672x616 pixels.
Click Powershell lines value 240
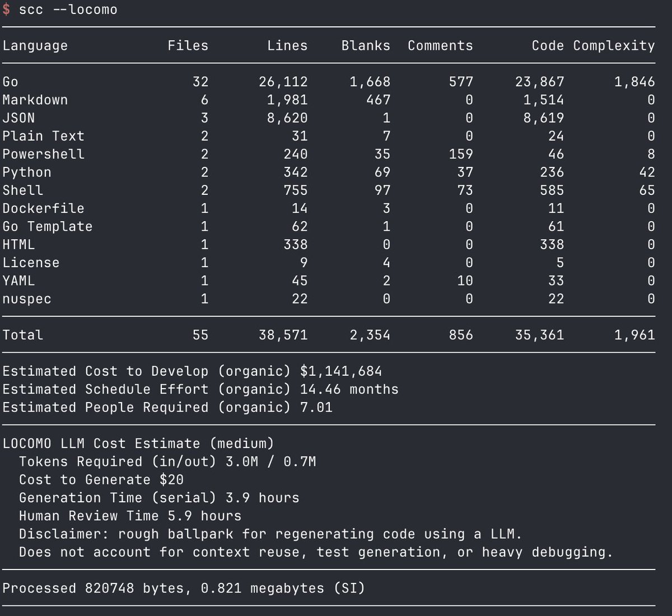pyautogui.click(x=296, y=154)
